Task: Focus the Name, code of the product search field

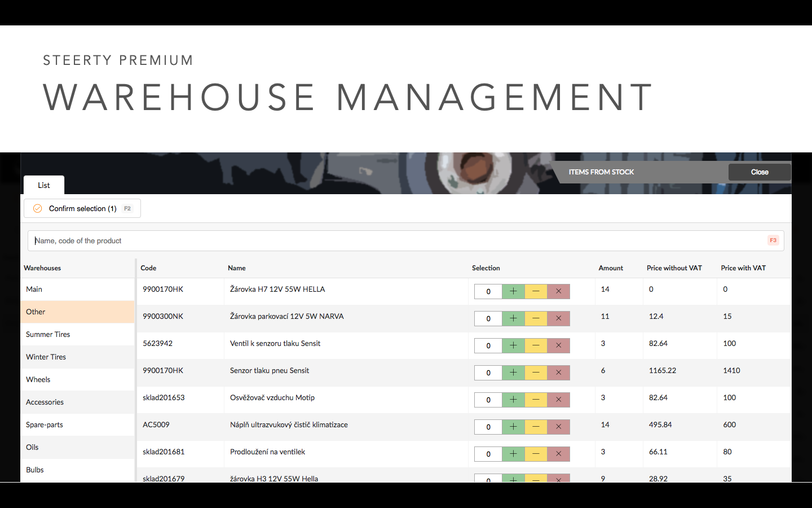Action: (406, 240)
